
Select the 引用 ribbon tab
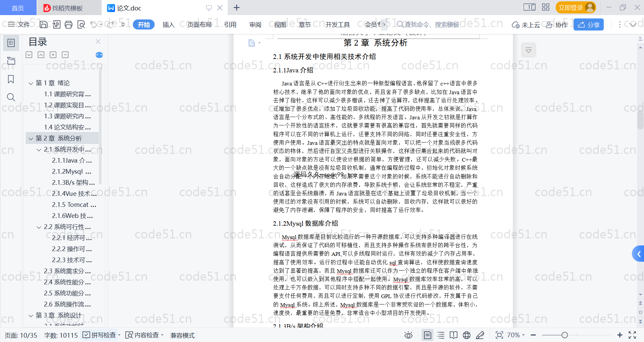(x=230, y=24)
